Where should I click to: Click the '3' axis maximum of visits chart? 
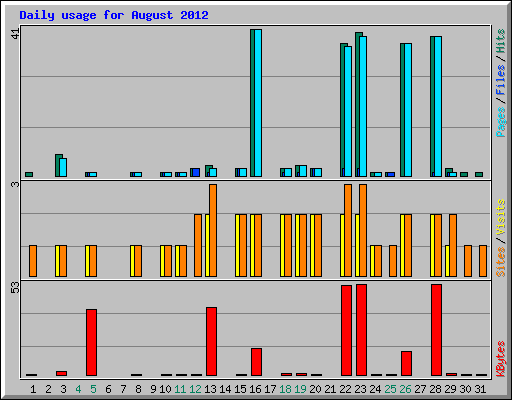pyautogui.click(x=15, y=184)
